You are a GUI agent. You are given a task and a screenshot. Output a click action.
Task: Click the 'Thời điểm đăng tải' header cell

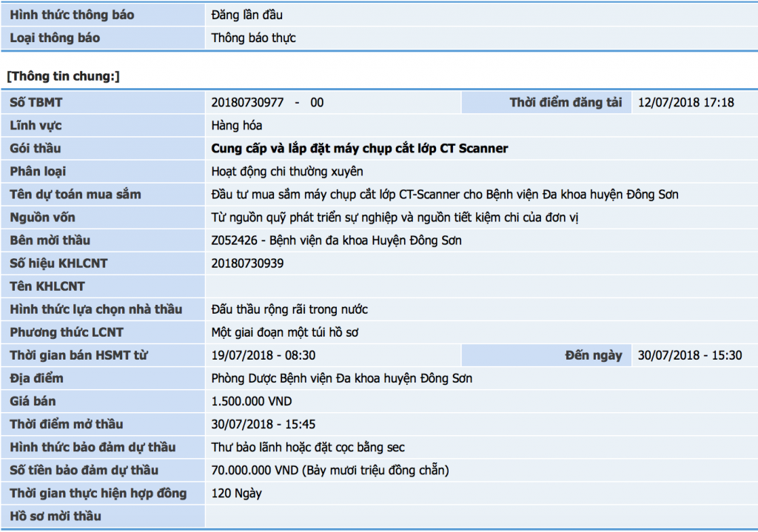click(546, 102)
